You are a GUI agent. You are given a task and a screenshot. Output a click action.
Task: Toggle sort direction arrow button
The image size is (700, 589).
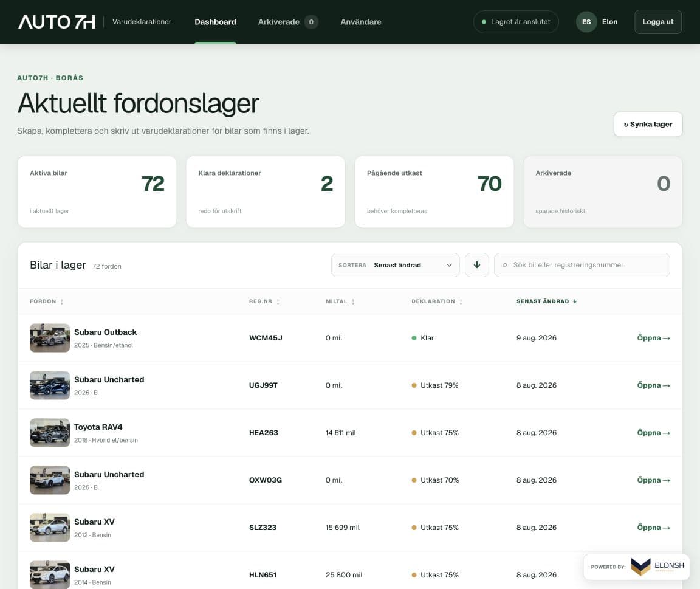point(477,265)
